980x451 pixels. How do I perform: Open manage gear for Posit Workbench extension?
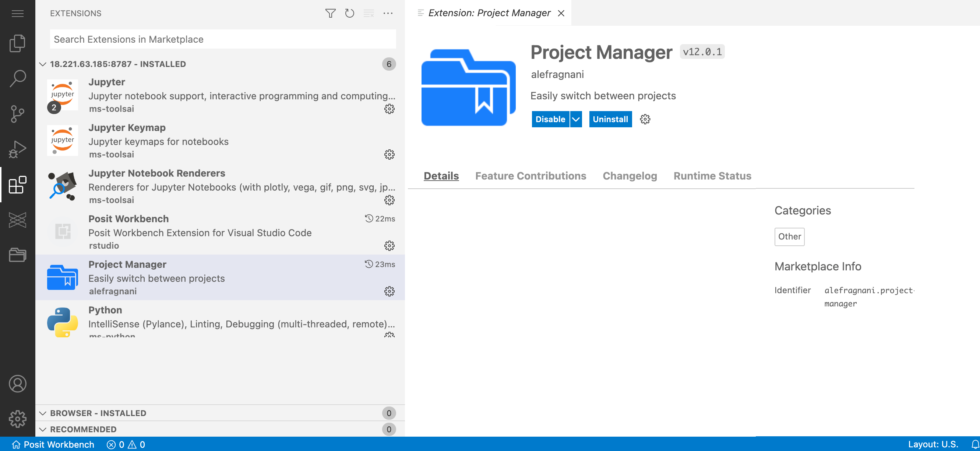point(389,246)
